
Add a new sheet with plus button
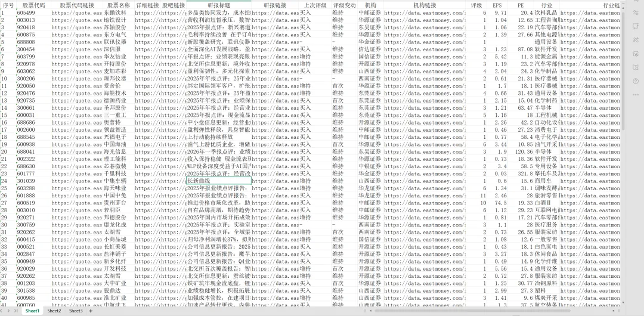coord(91,311)
